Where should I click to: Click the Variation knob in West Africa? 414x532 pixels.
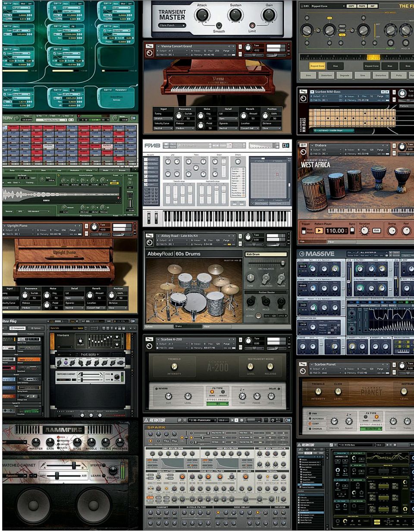tap(364, 230)
